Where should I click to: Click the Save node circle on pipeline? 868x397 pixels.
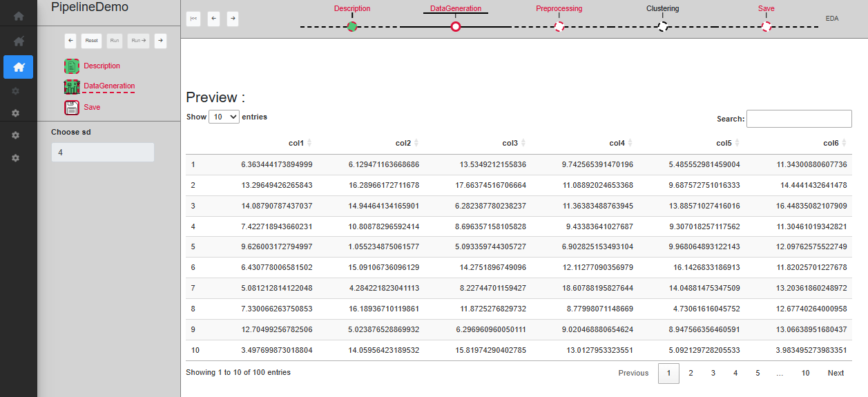pyautogui.click(x=766, y=27)
